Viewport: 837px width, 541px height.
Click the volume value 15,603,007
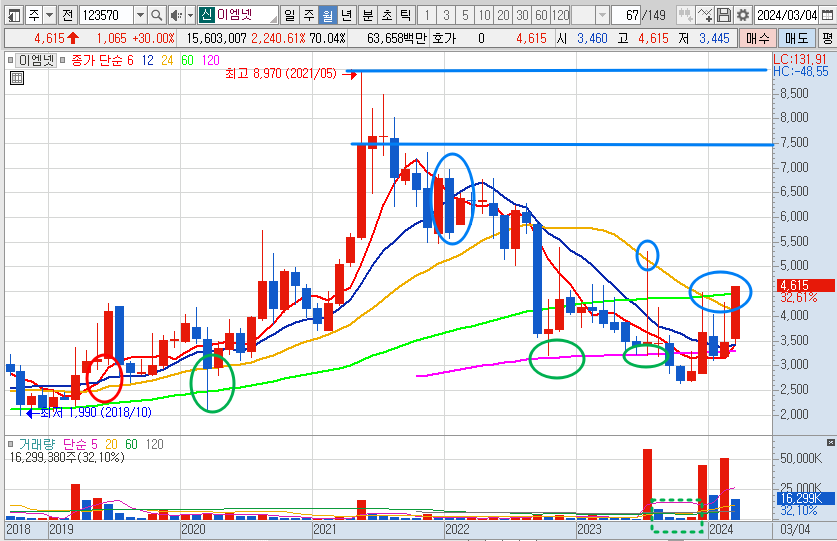[216, 38]
